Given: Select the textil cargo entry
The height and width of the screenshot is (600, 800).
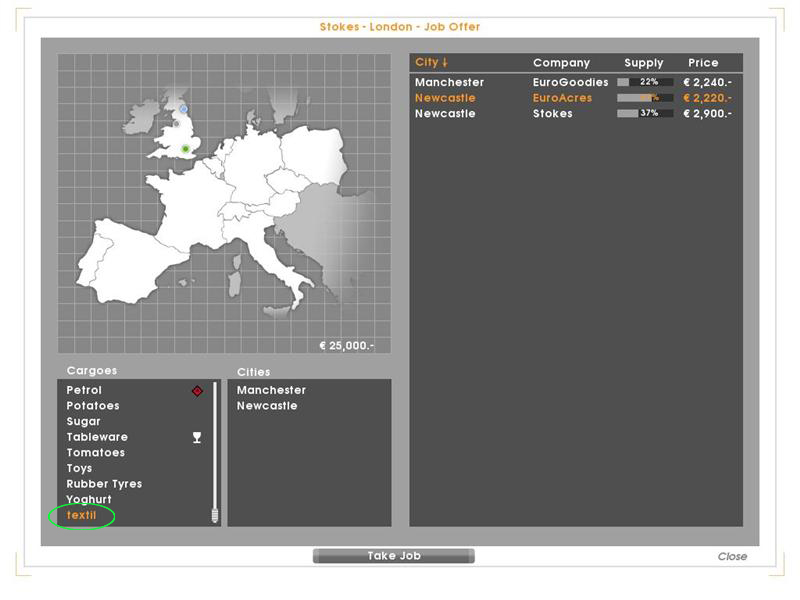Looking at the screenshot, I should (81, 515).
